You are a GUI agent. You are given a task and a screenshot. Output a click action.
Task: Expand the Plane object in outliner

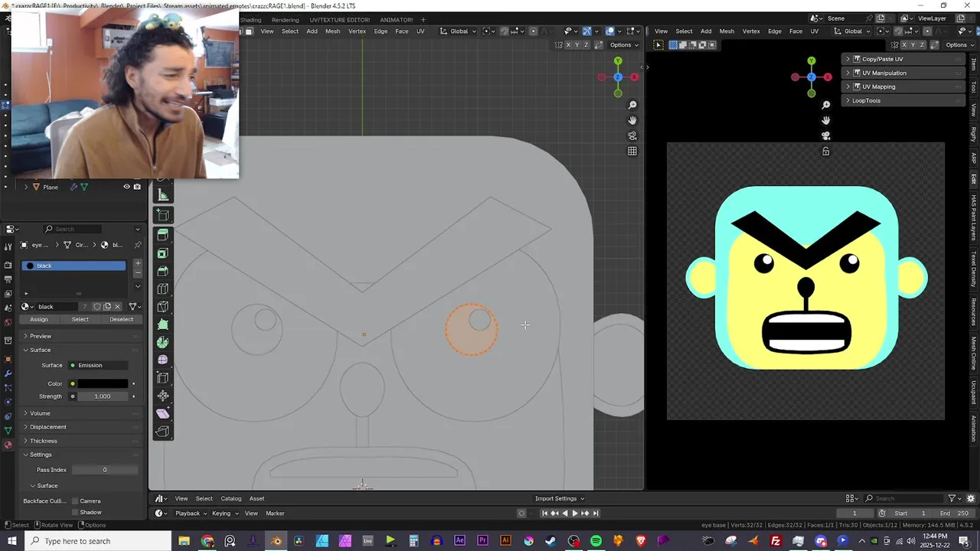click(x=26, y=187)
